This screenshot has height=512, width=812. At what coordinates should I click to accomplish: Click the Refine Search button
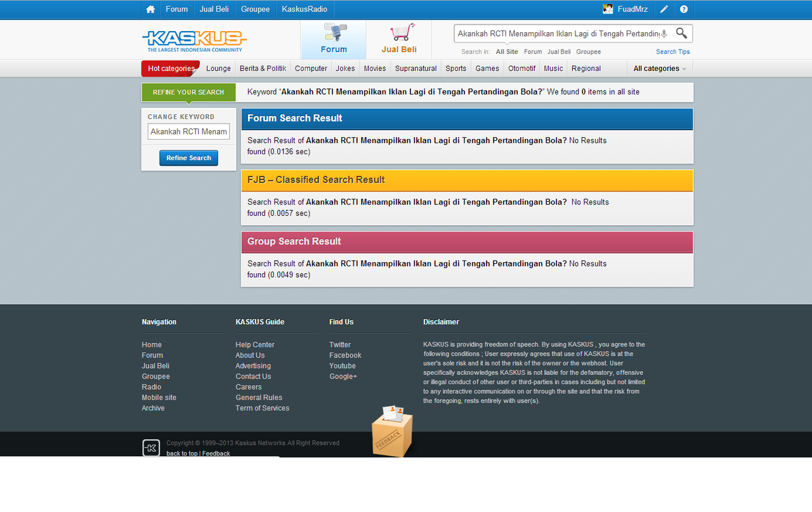click(188, 158)
